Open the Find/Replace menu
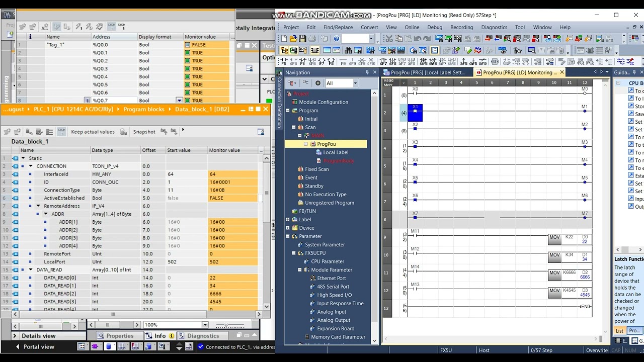The image size is (644, 362). pos(338,27)
